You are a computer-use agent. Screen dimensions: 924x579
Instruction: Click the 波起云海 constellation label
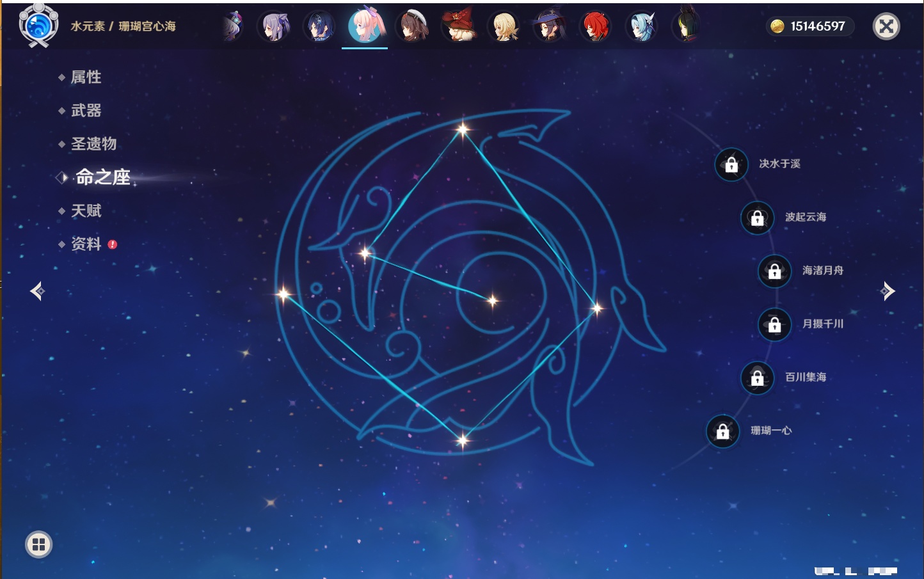(x=806, y=217)
